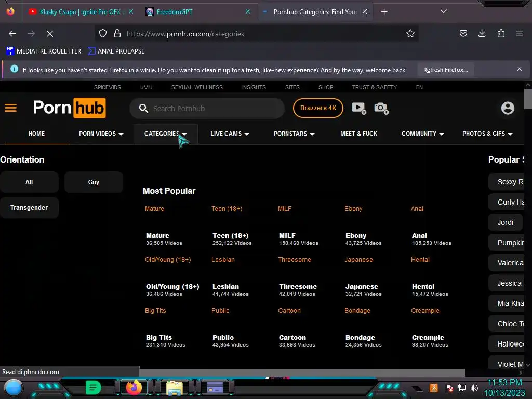Screen dimensions: 532x399
Task: Open the orange site hamburger menu
Action: pos(10,108)
